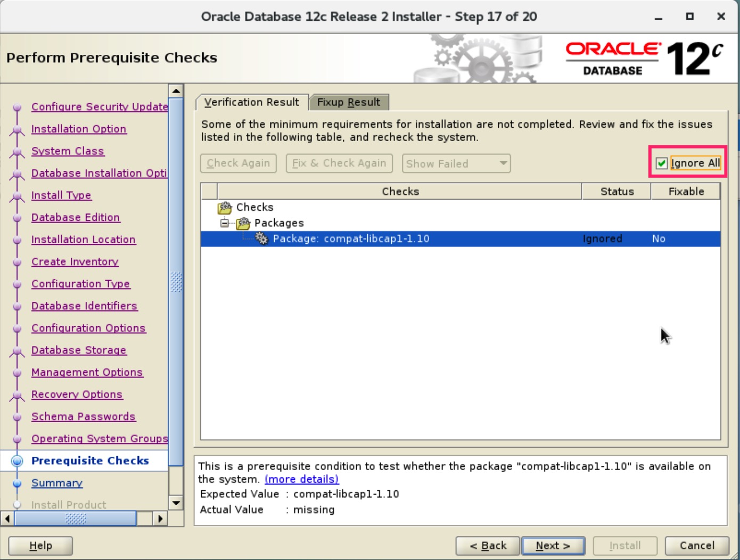Image resolution: width=740 pixels, height=560 pixels.
Task: Uncheck the Ignore All checkbox
Action: tap(661, 163)
